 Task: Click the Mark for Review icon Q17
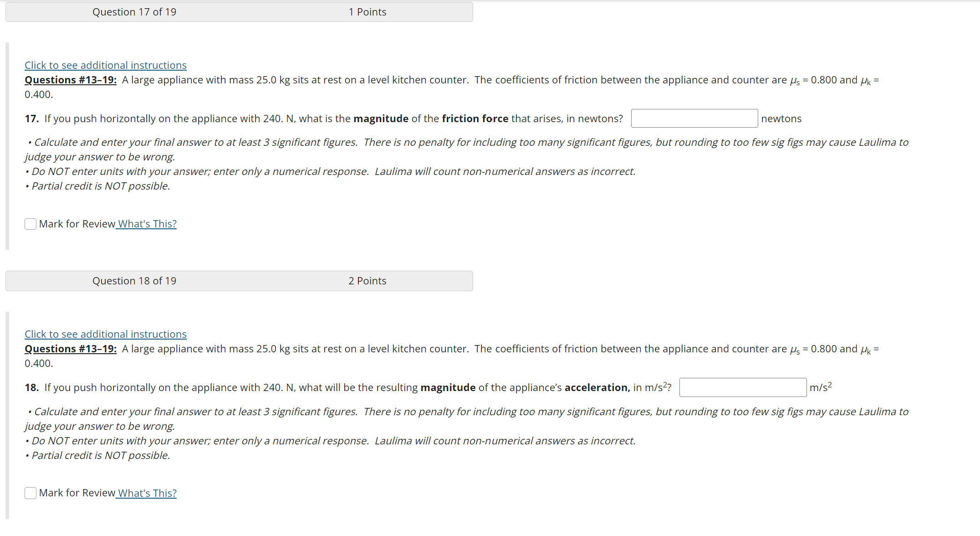31,222
